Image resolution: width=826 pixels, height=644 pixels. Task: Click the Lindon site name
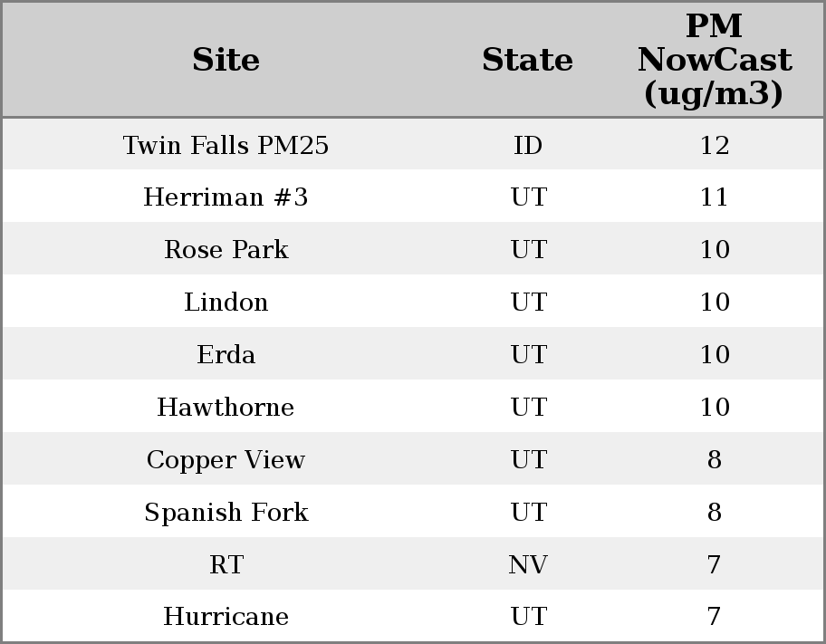(226, 303)
